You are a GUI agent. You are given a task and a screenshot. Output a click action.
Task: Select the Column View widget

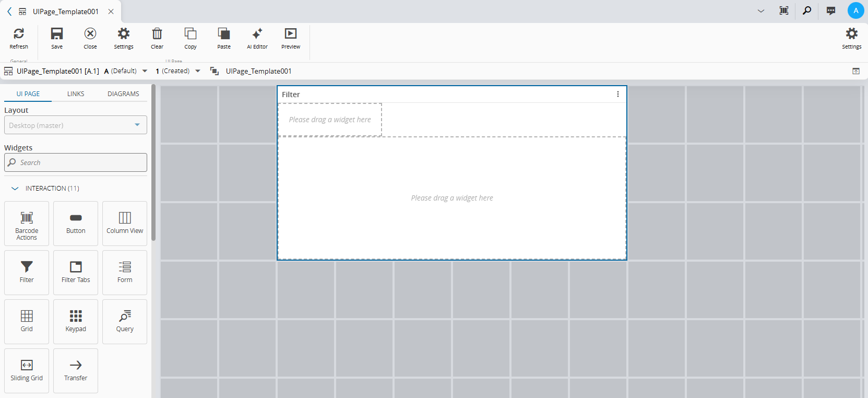click(x=125, y=224)
